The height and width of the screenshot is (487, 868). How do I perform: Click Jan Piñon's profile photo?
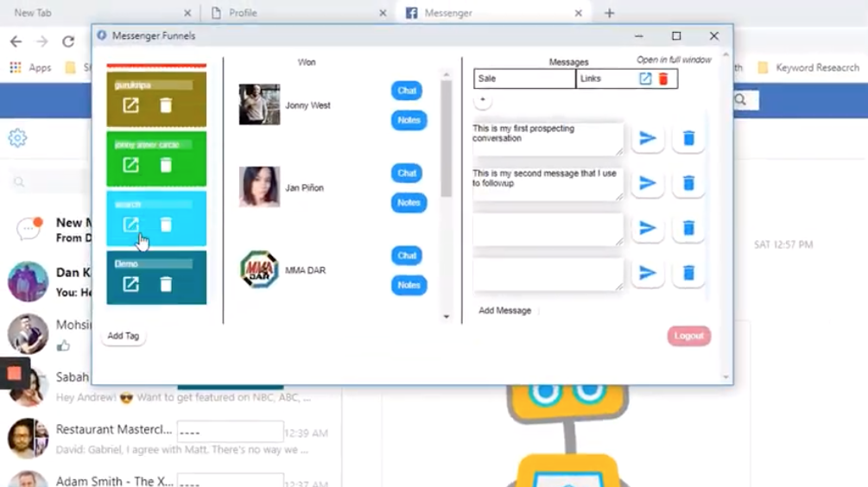coord(259,187)
